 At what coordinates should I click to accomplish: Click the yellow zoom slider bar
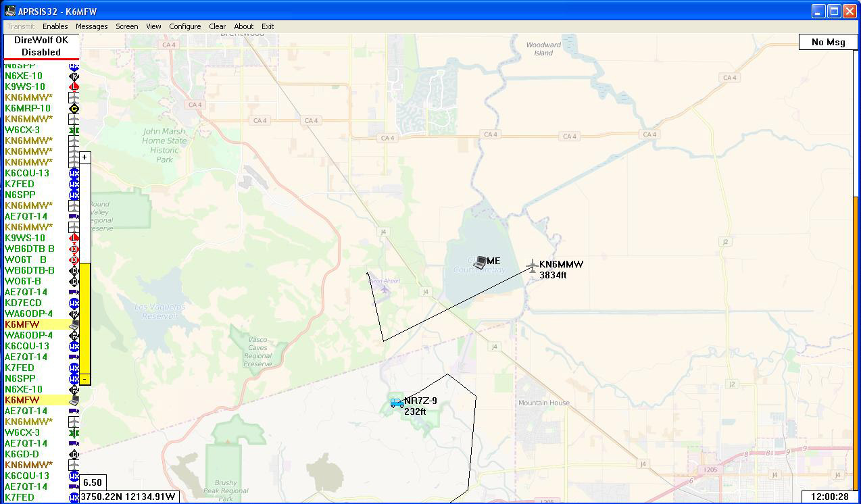click(85, 318)
